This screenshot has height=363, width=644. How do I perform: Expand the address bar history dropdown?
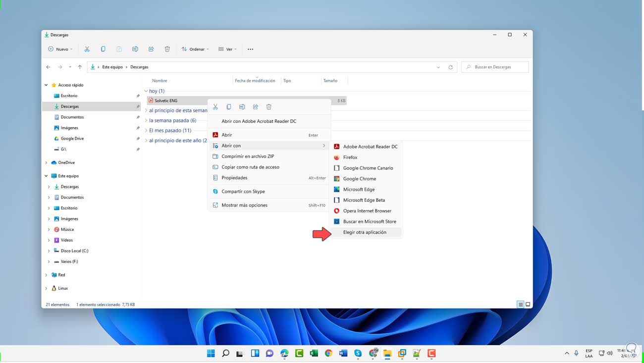438,67
